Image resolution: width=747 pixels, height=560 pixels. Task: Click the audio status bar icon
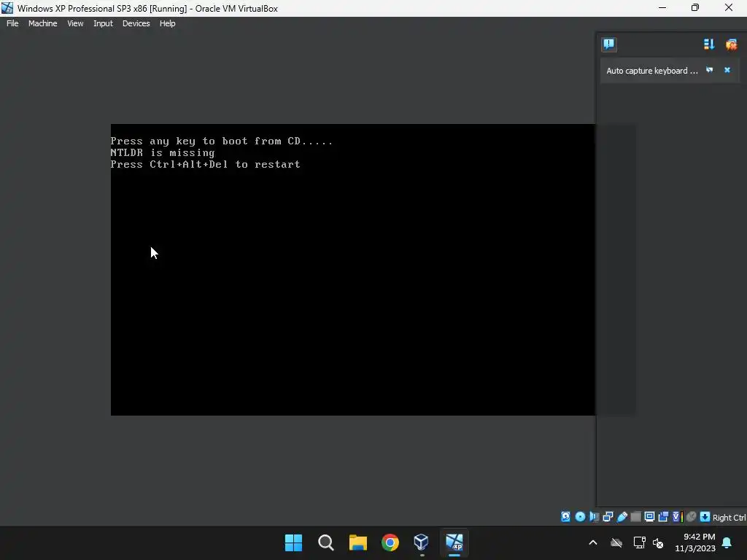pos(595,517)
